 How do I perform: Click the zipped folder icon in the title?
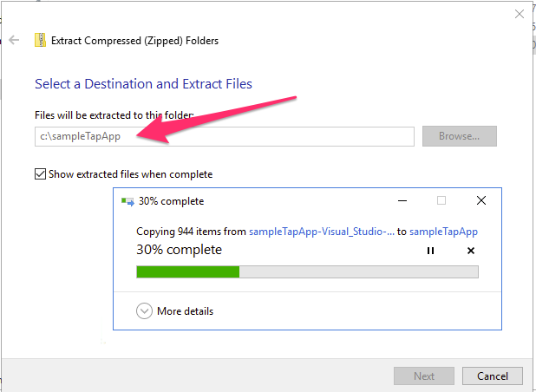(41, 40)
